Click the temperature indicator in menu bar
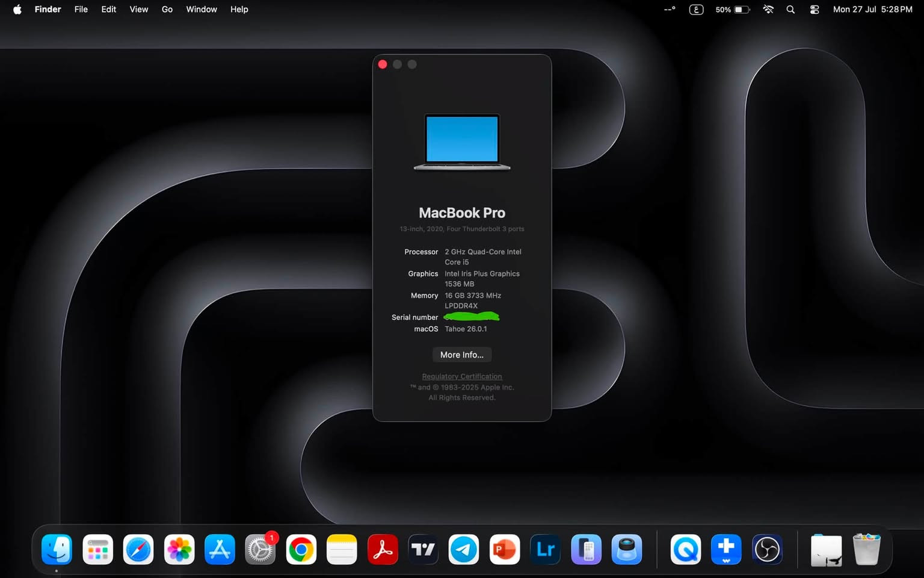 coord(670,9)
